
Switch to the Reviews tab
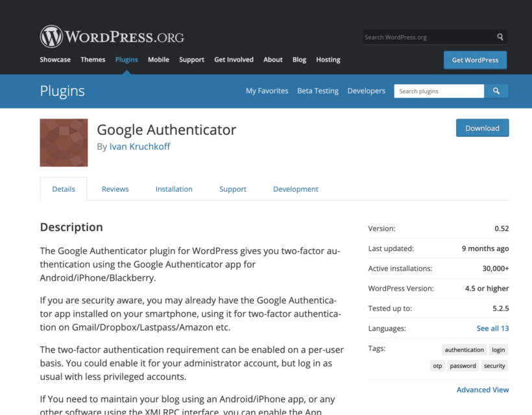[x=115, y=189]
